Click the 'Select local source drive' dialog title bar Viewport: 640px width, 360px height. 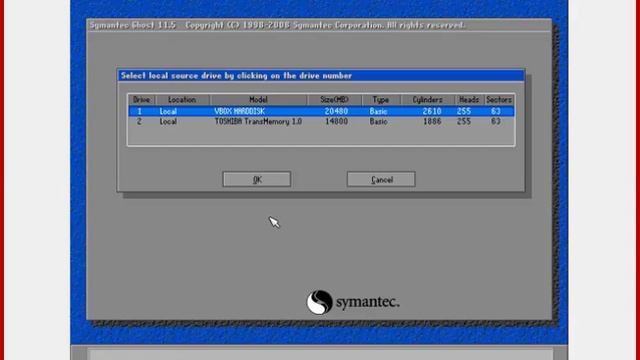click(x=321, y=76)
